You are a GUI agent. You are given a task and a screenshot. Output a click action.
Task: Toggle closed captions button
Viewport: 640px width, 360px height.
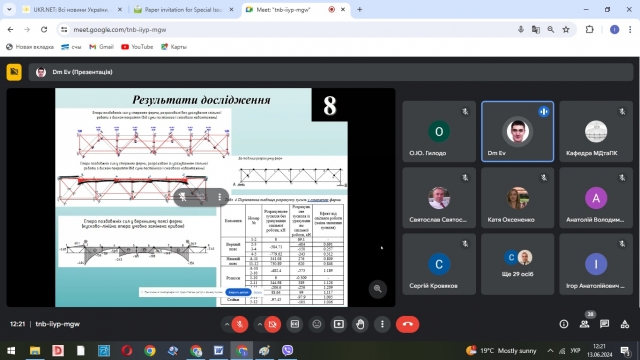(x=295, y=324)
